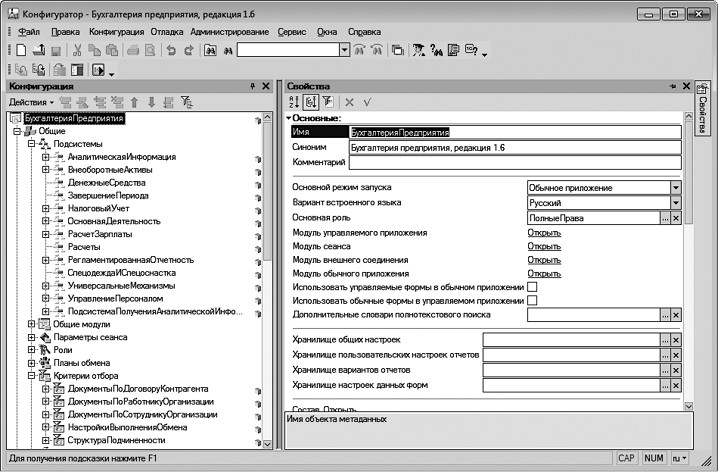Click the Find binoculars icon
The image size is (718, 472).
(x=210, y=49)
